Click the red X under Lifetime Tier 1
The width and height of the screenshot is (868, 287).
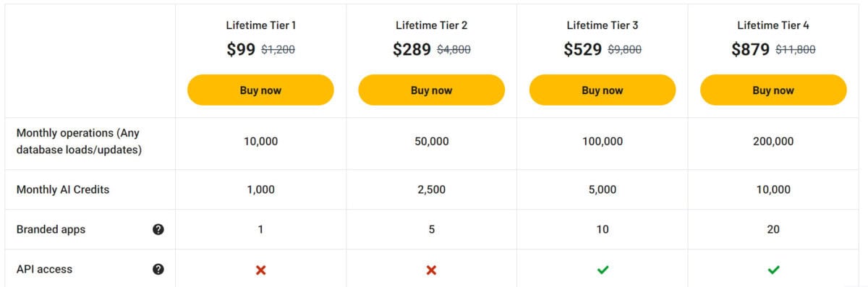261,270
